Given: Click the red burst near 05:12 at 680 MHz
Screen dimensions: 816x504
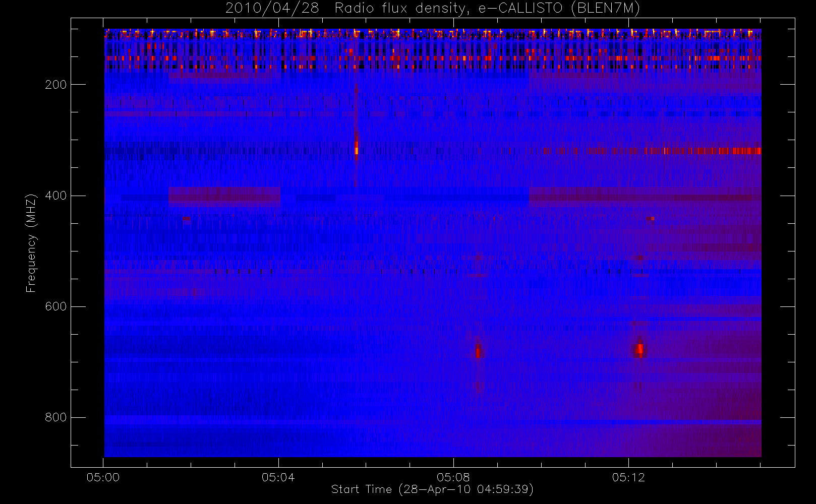Looking at the screenshot, I should pos(639,349).
